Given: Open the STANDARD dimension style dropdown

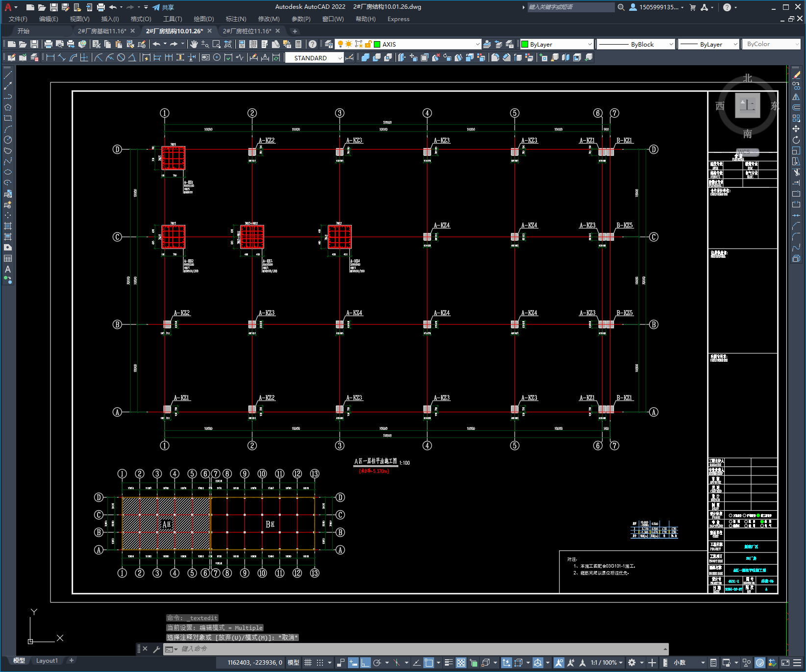Looking at the screenshot, I should pos(340,58).
